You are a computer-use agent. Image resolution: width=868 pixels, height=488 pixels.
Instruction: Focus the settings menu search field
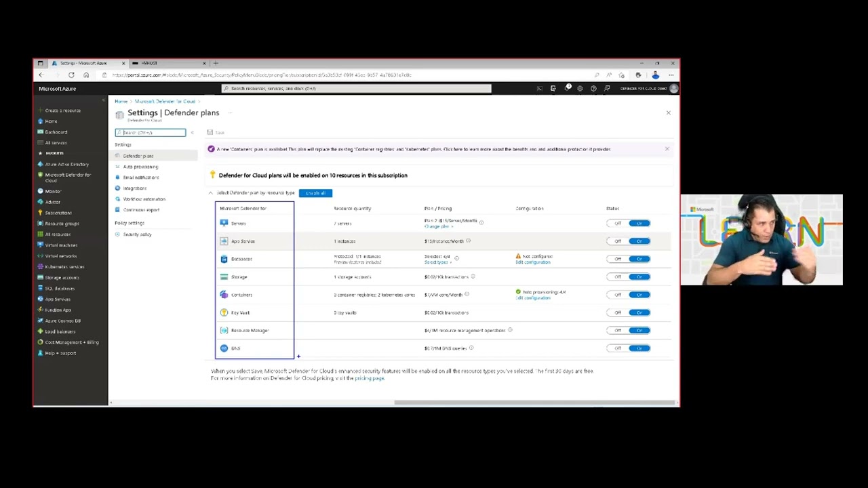(151, 133)
